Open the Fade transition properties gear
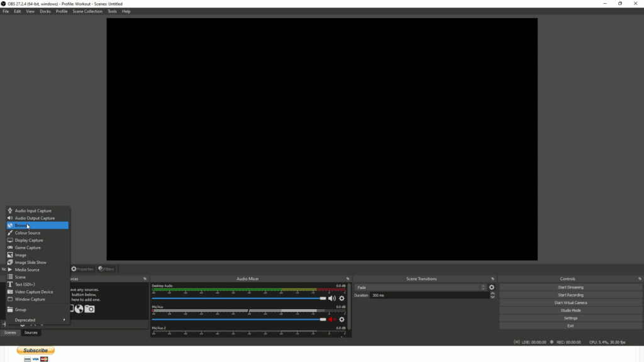 tap(491, 287)
